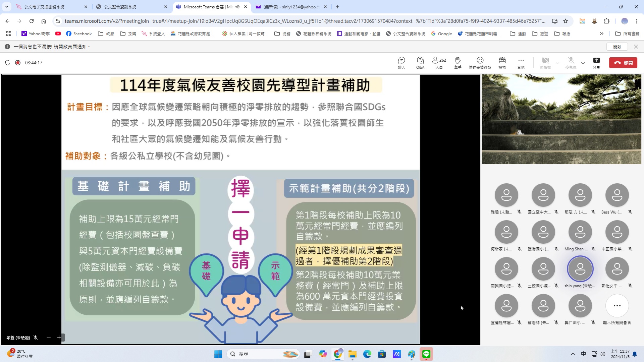This screenshot has height=362, width=644.
Task: Open the send reactions (傳送表情符號) picker
Action: [480, 62]
